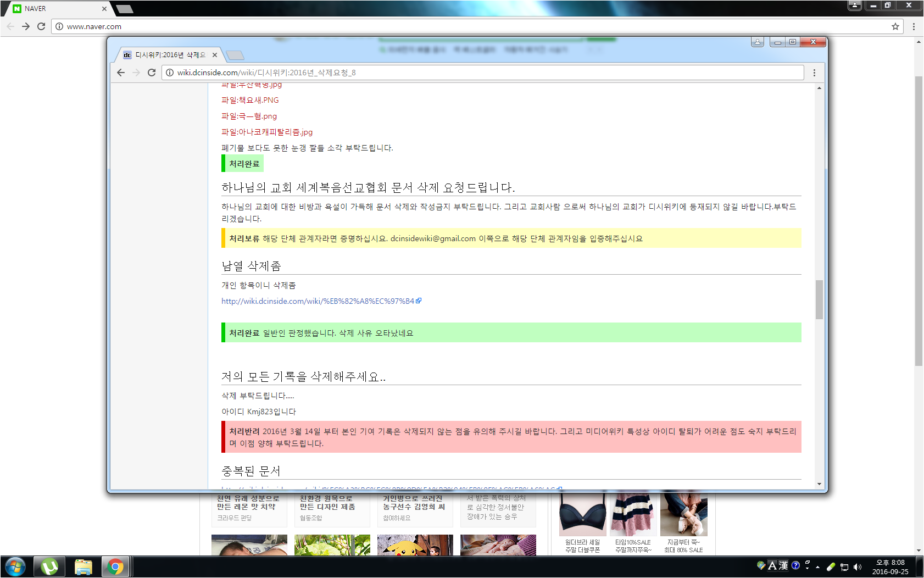Close the 디시위키 tab
Screen dimensions: 924x578
(x=215, y=55)
